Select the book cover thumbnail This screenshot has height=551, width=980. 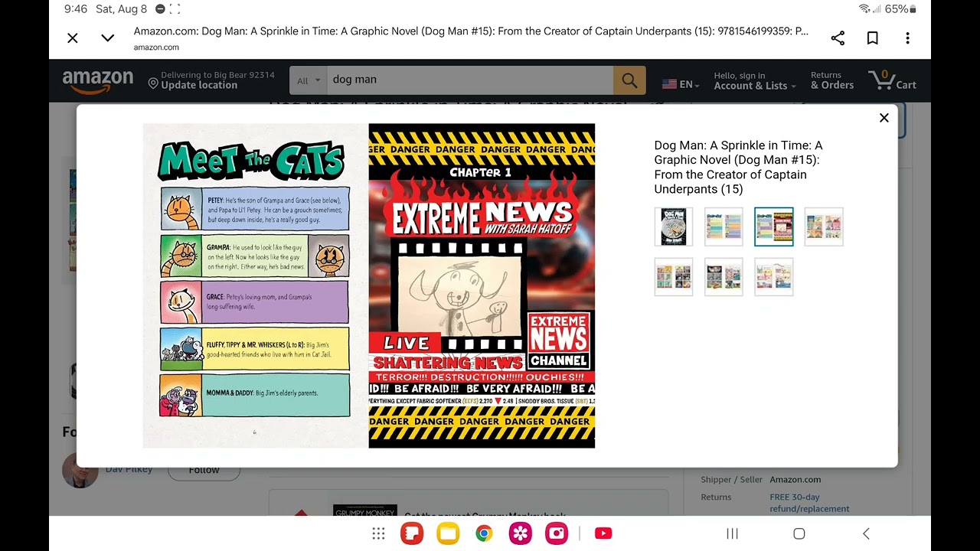(674, 227)
